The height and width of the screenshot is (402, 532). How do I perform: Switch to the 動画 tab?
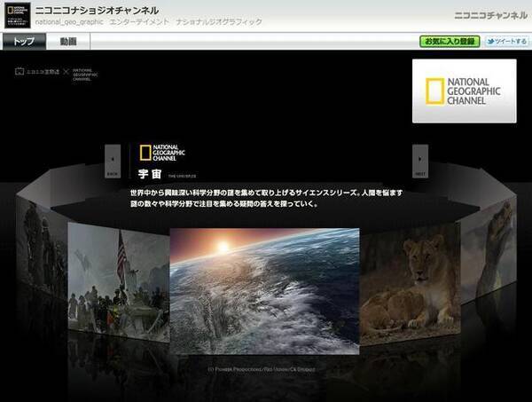[x=68, y=42]
